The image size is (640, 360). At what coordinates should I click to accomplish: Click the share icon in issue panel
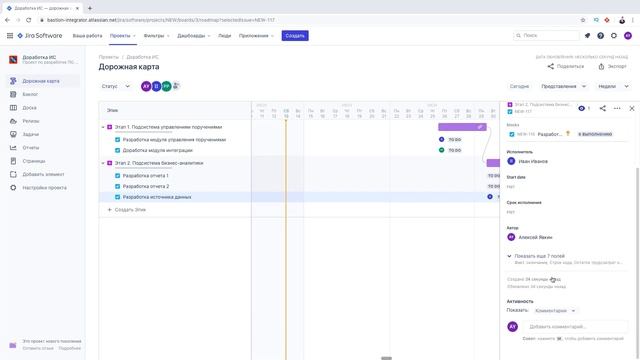click(x=602, y=108)
